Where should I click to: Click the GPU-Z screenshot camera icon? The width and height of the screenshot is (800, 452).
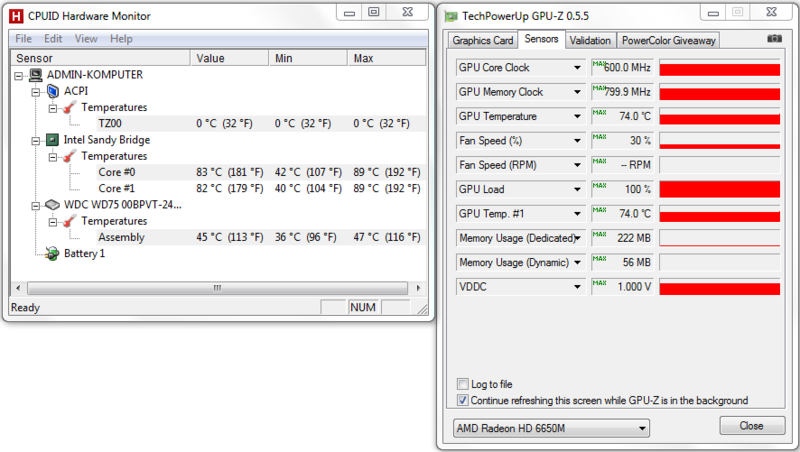tap(774, 39)
